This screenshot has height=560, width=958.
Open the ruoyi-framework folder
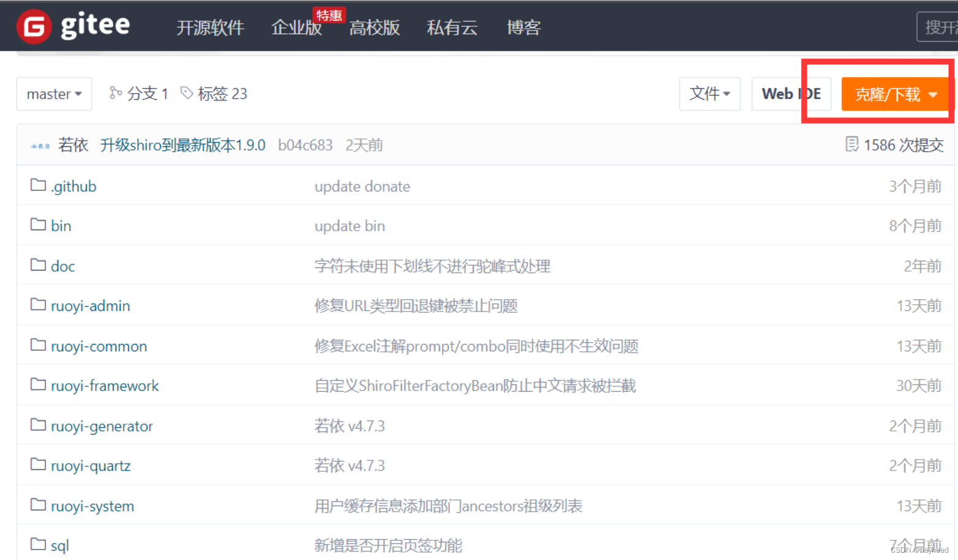104,386
